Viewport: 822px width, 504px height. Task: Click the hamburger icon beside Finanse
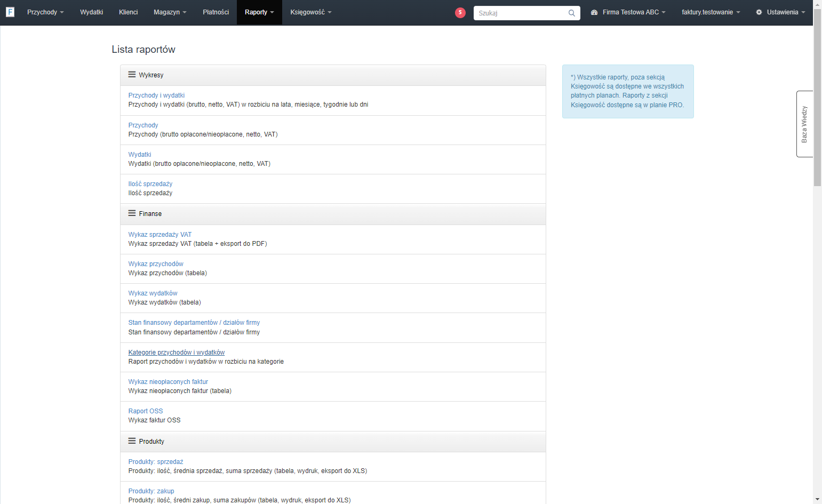[x=132, y=213]
